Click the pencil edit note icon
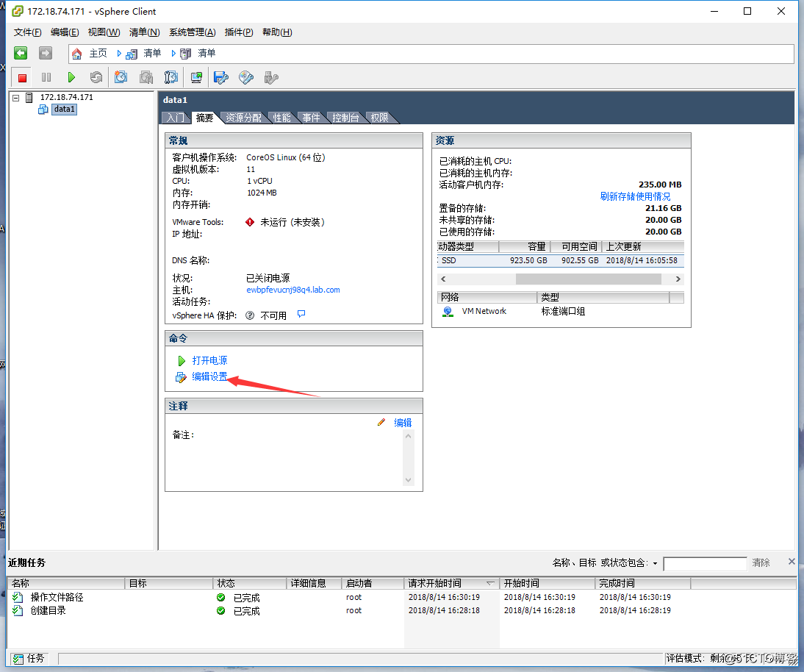This screenshot has width=804, height=672. coord(381,422)
